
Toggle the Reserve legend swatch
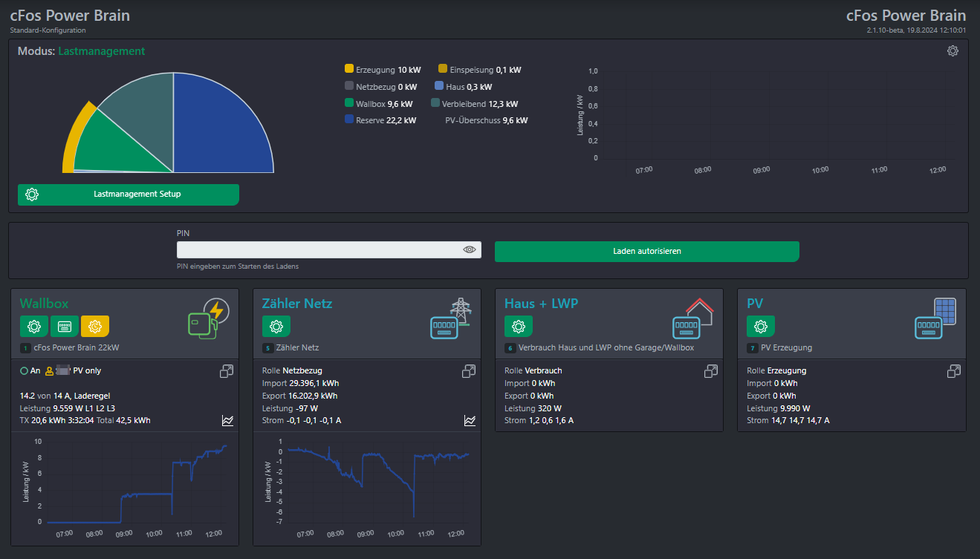click(349, 120)
